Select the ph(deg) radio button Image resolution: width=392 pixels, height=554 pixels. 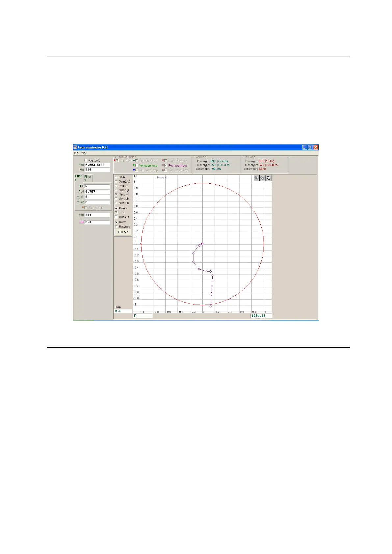click(116, 190)
